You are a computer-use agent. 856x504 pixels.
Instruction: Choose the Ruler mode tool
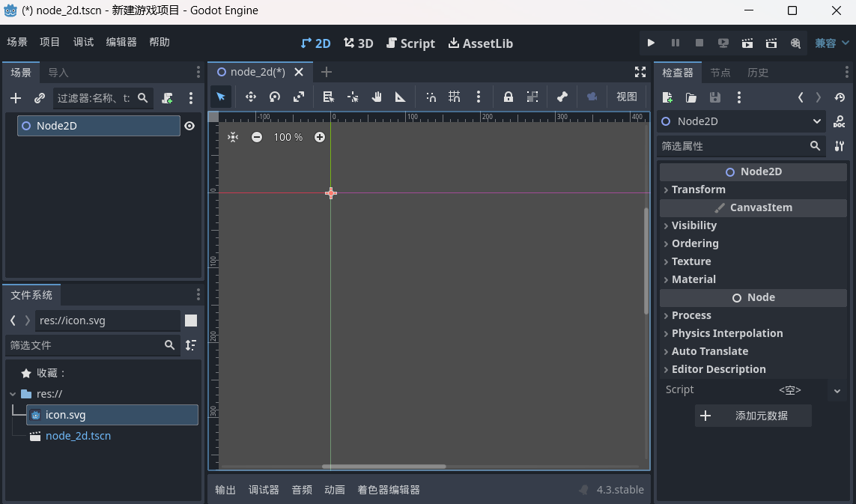click(401, 97)
